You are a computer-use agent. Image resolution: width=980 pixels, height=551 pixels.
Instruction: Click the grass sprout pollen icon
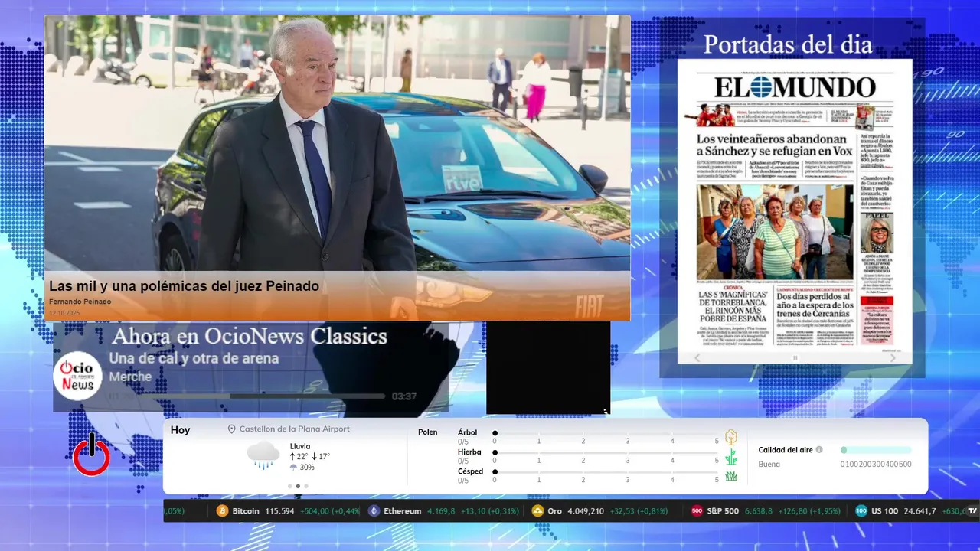731,457
